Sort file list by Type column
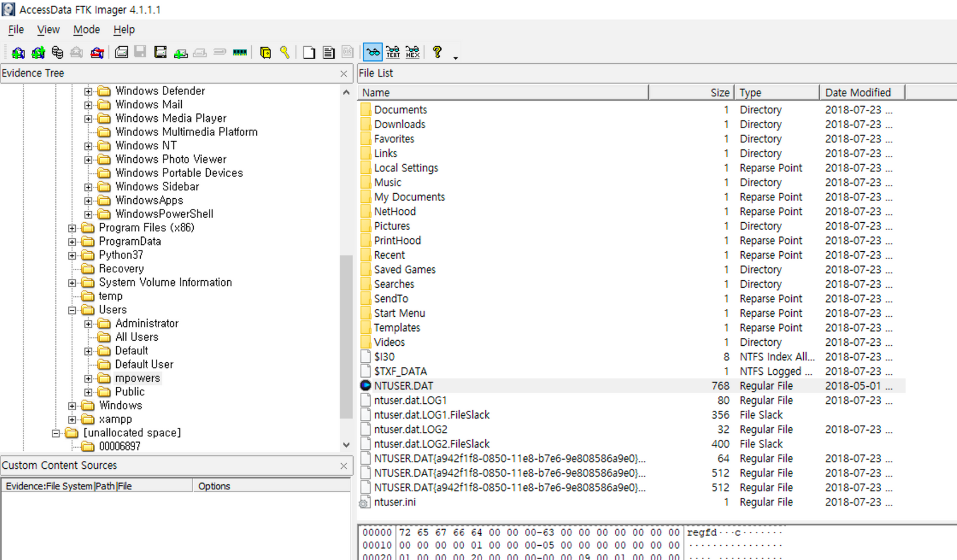The width and height of the screenshot is (957, 560). coord(776,92)
